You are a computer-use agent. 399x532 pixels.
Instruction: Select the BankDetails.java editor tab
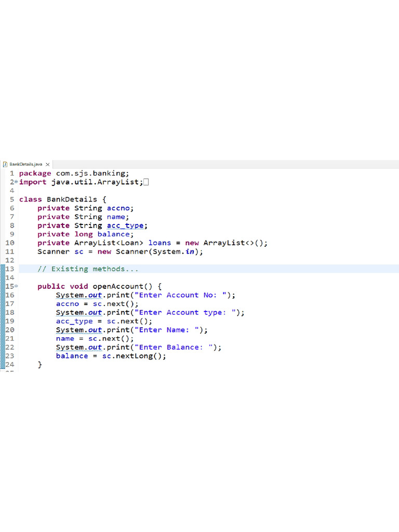[x=26, y=164]
